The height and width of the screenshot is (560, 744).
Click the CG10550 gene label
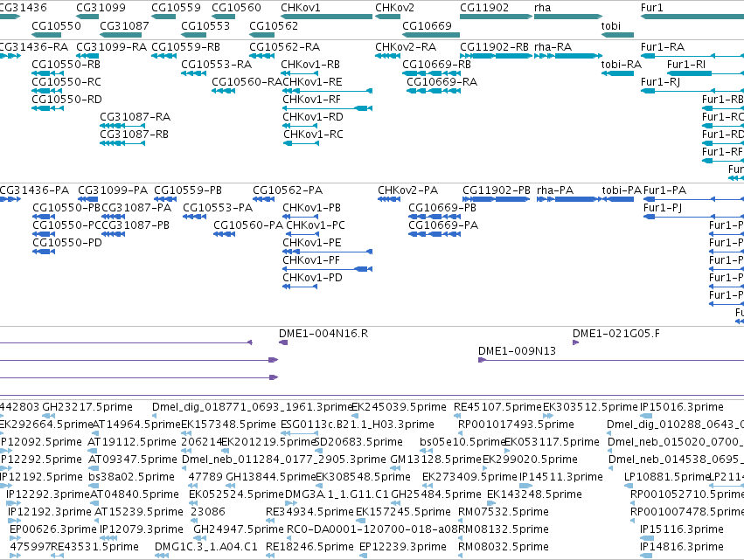click(x=56, y=25)
